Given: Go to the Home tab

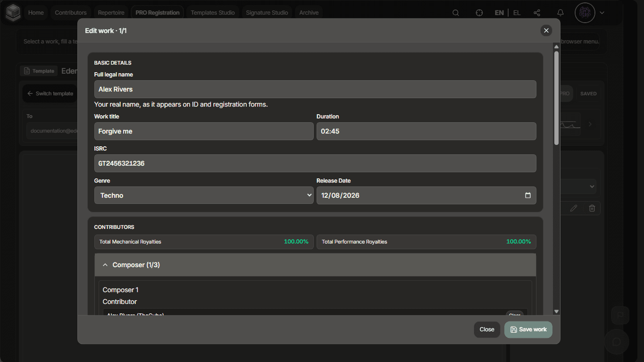Looking at the screenshot, I should click(36, 13).
